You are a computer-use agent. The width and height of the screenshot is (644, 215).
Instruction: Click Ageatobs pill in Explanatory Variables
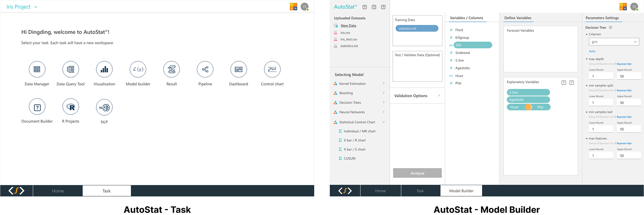pos(528,100)
